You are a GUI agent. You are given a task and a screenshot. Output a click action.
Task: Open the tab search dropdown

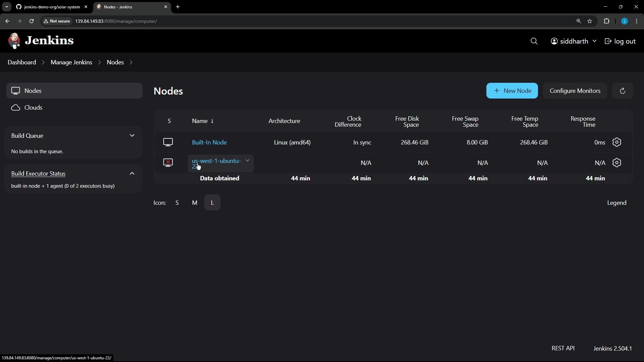click(7, 7)
